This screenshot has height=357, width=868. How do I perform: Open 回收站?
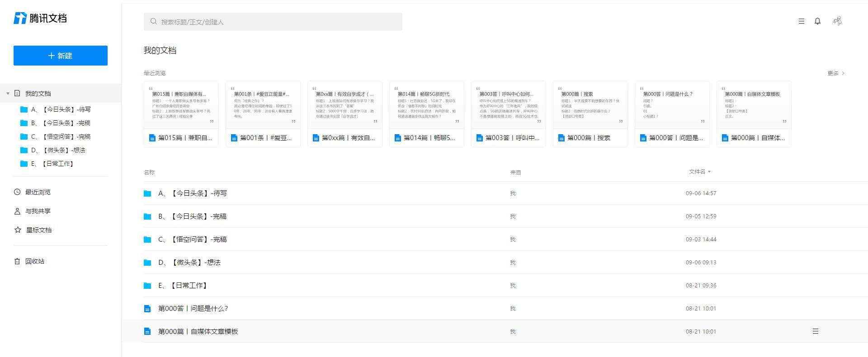tap(35, 261)
